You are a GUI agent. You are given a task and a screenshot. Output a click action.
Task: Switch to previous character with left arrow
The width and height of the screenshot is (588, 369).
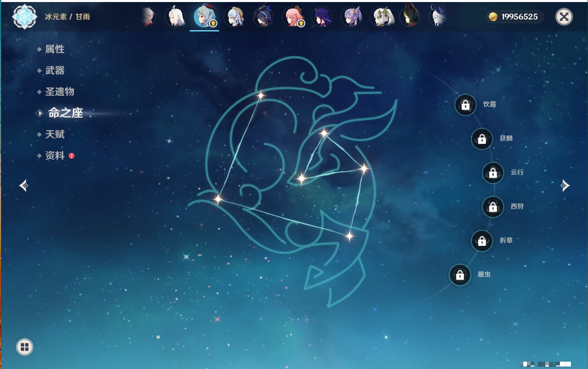(x=24, y=186)
